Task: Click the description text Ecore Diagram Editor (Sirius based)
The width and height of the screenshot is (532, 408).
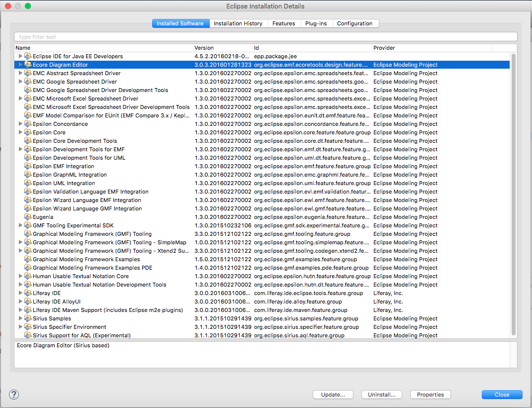Action: click(x=63, y=345)
